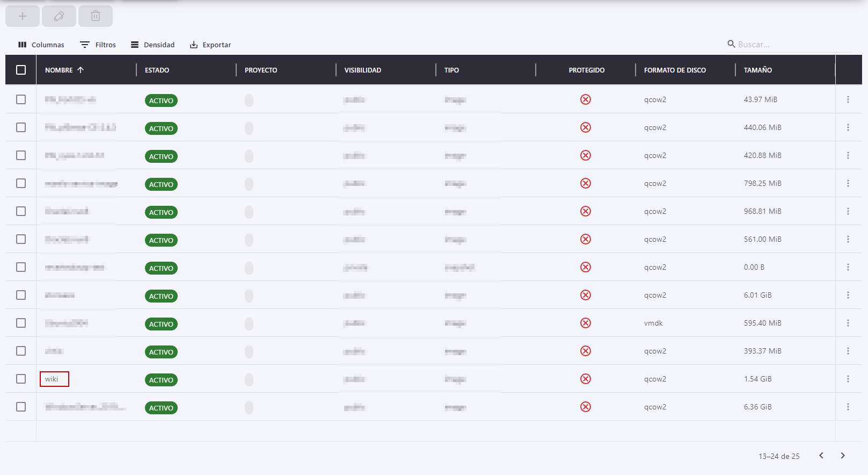Viewport: 868px width, 475px height.
Task: Click the protected status icon in wiki row
Action: 586,379
